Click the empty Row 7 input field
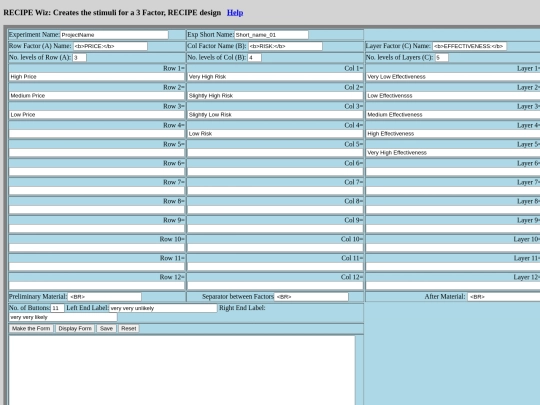Viewport: 540px width, 405px height. pyautogui.click(x=97, y=190)
